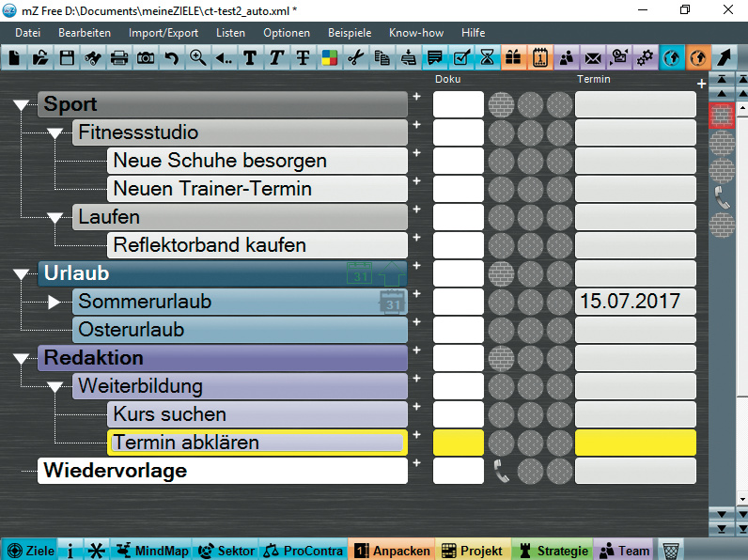Open the Optionen menu

click(287, 33)
